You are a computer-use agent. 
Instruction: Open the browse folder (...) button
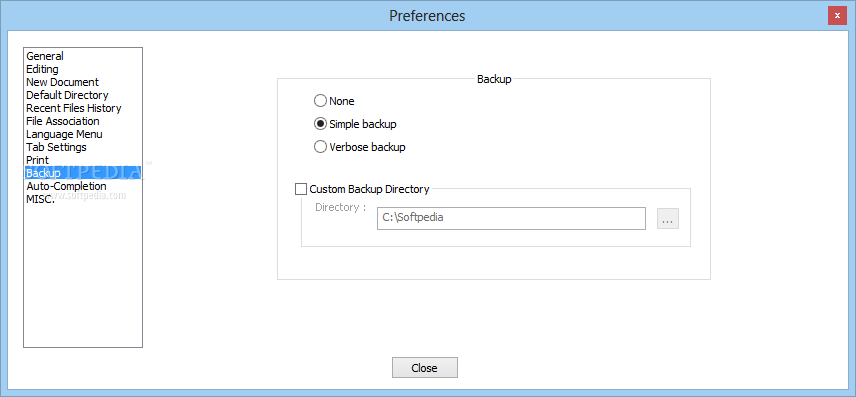click(668, 218)
